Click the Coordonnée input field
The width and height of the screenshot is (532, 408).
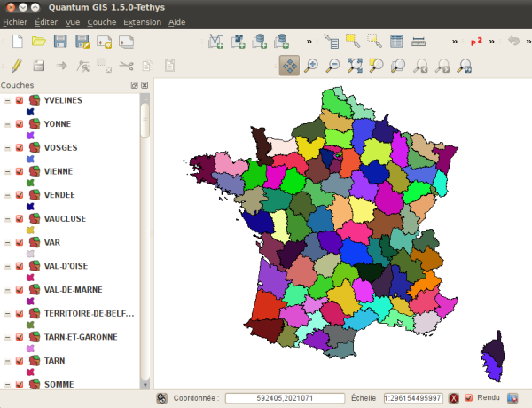click(284, 397)
